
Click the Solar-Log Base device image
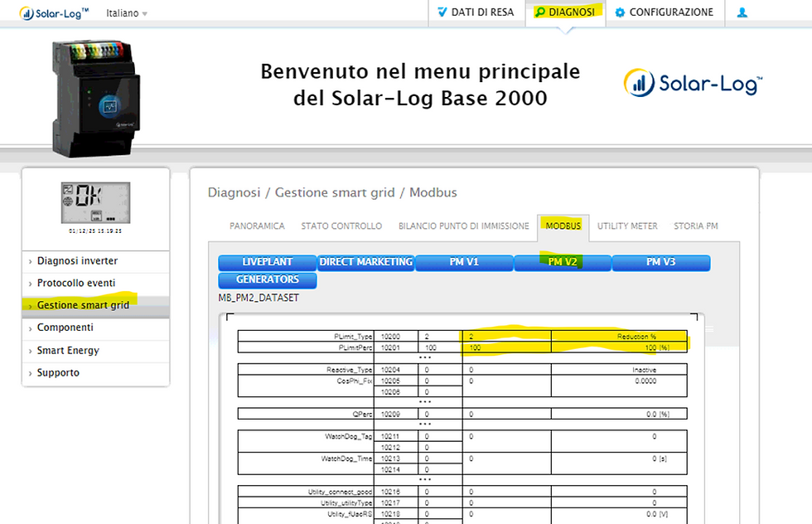tap(96, 98)
